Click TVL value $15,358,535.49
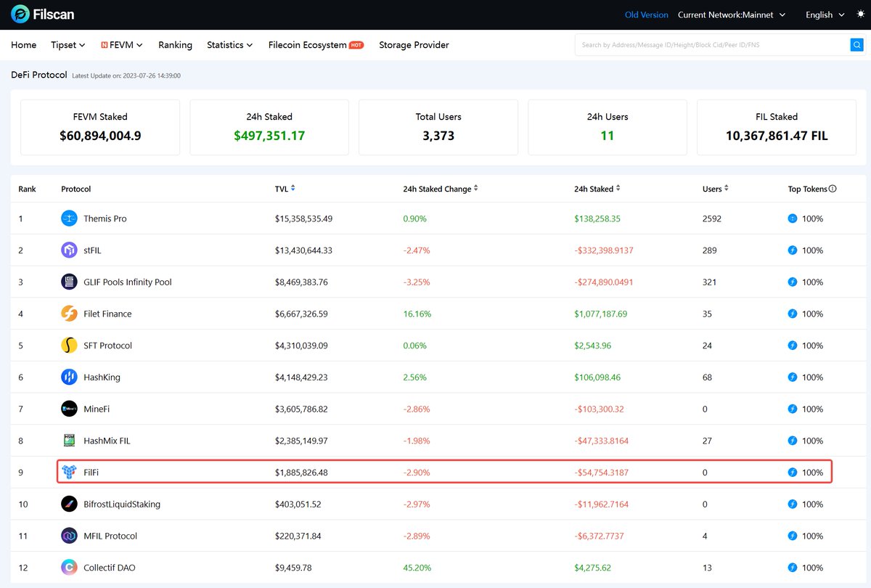The height and width of the screenshot is (588, 871). pyautogui.click(x=304, y=219)
